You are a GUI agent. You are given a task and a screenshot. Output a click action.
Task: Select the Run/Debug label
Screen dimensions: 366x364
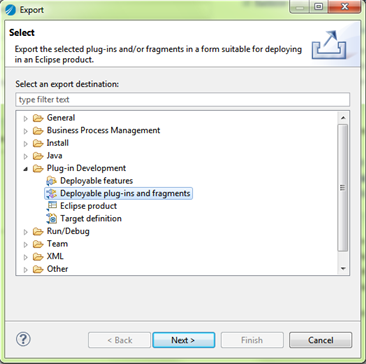pos(68,231)
